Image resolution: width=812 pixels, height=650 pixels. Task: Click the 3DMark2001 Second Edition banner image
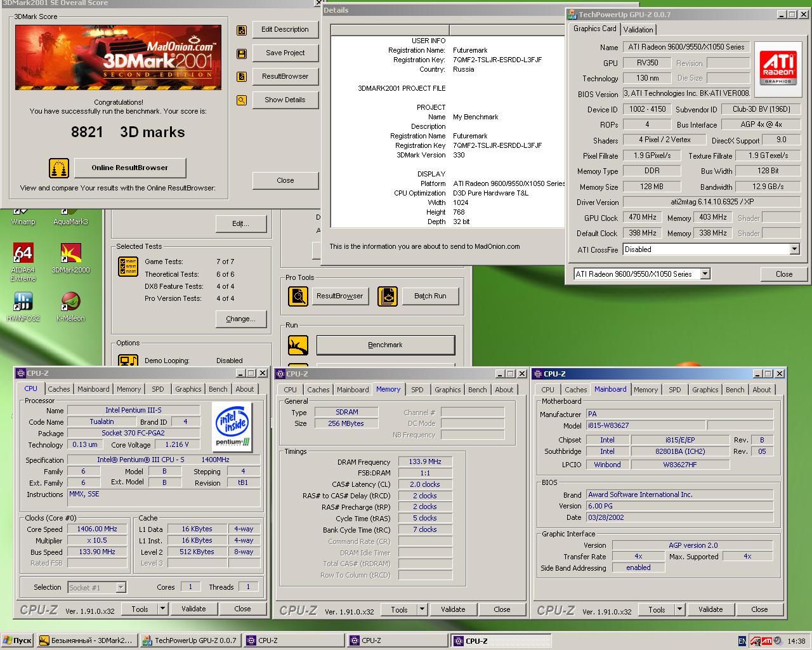pyautogui.click(x=118, y=58)
